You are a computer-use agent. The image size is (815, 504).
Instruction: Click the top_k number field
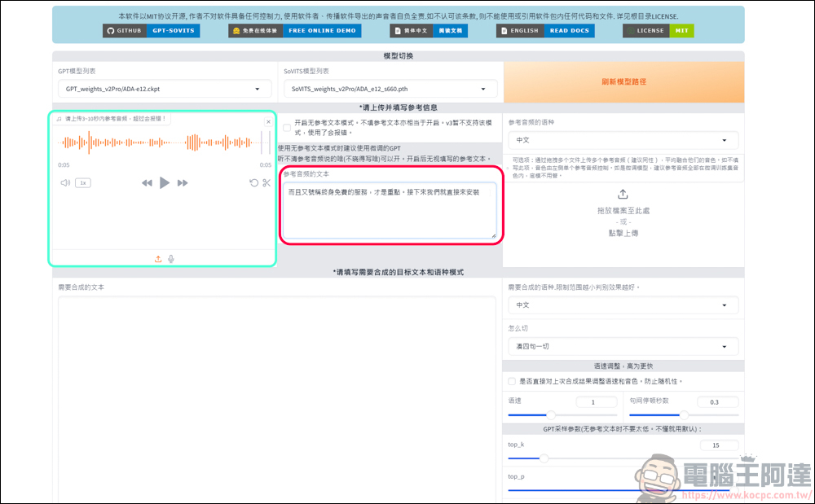pyautogui.click(x=719, y=445)
